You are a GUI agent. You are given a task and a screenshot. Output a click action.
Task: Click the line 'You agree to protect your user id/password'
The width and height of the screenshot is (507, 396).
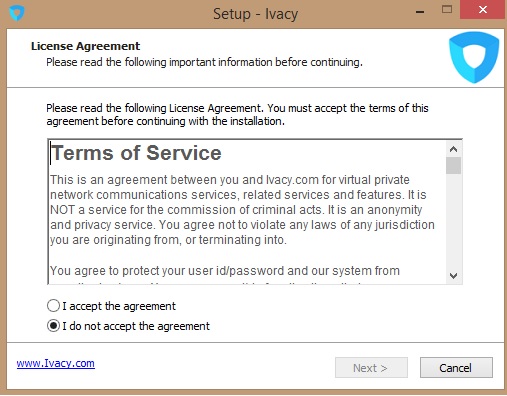coord(225,271)
